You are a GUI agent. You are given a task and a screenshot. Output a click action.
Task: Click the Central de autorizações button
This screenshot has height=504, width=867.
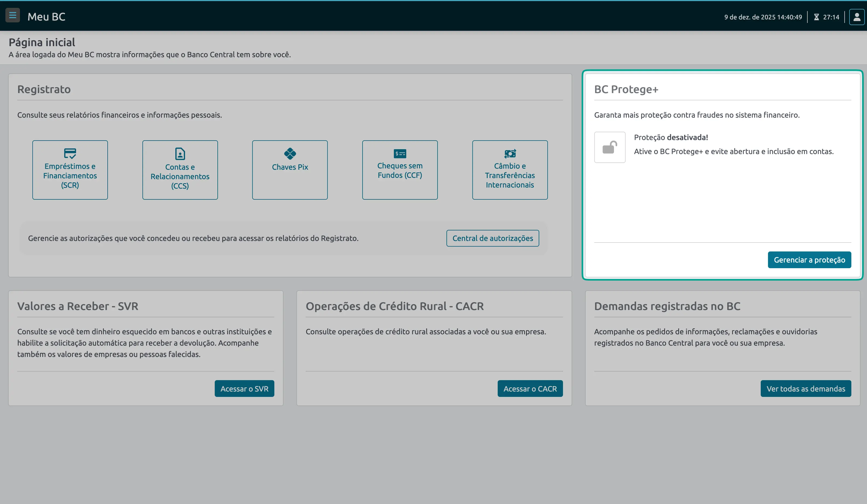(493, 238)
